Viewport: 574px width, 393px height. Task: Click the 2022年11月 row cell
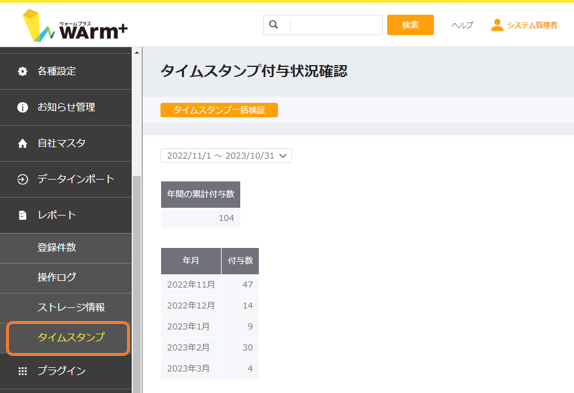point(191,285)
